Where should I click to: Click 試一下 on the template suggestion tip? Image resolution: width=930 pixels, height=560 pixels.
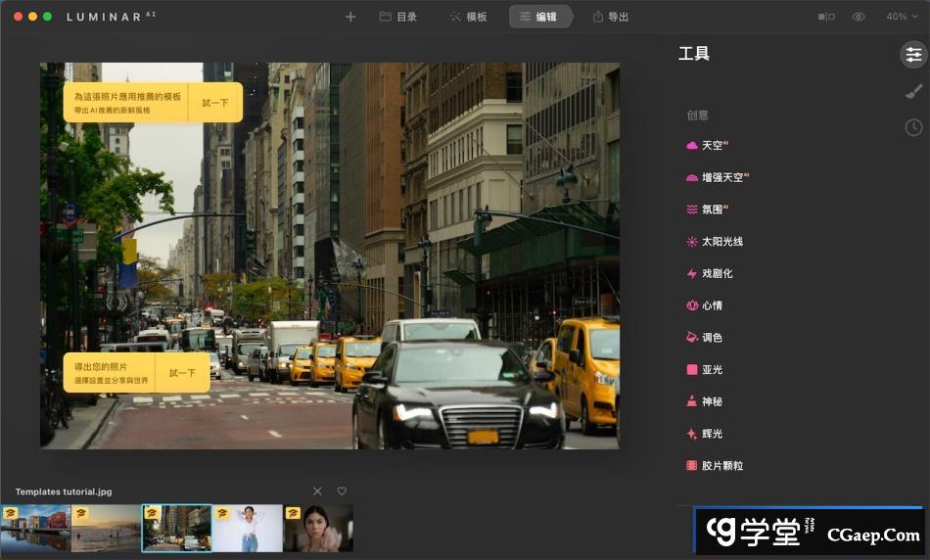pos(215,103)
